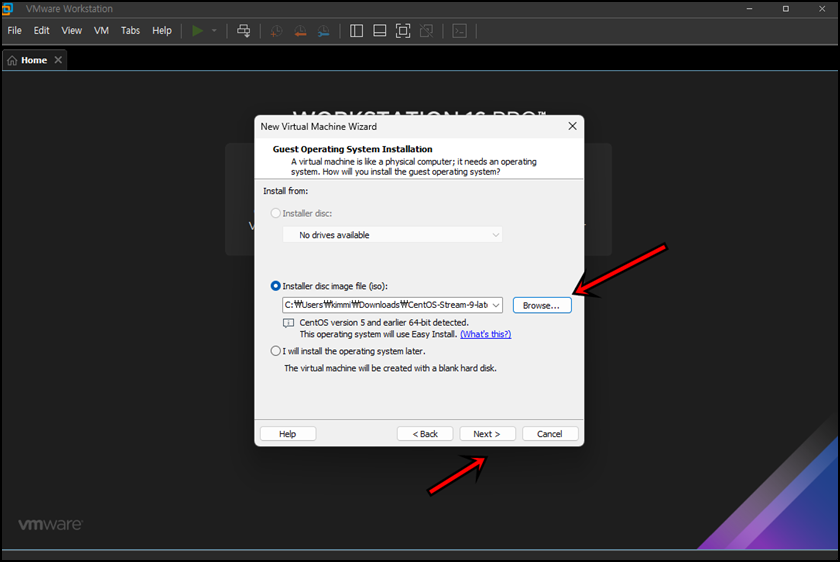Screen dimensions: 840x562
Task: Click the blank hard disk description text
Action: (x=390, y=368)
